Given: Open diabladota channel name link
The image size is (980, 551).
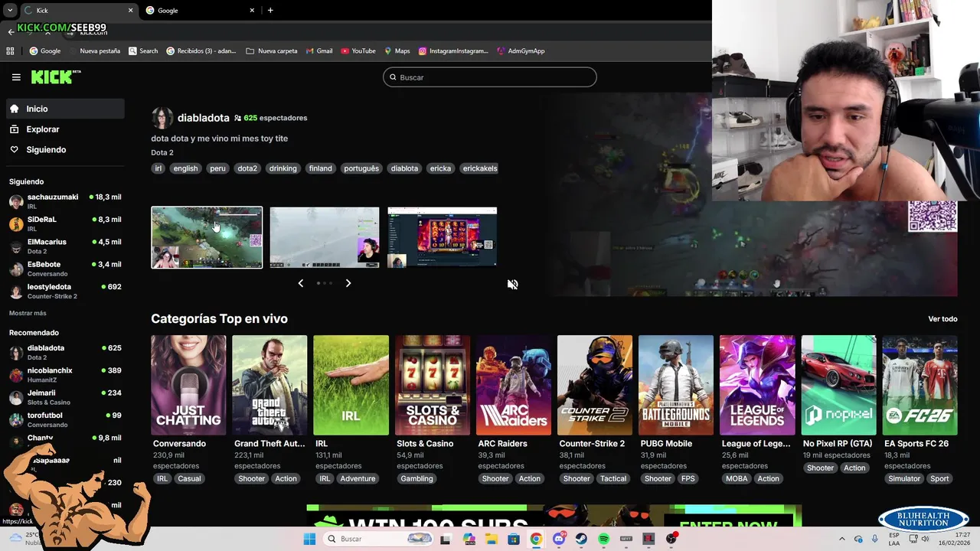Looking at the screenshot, I should click(203, 118).
